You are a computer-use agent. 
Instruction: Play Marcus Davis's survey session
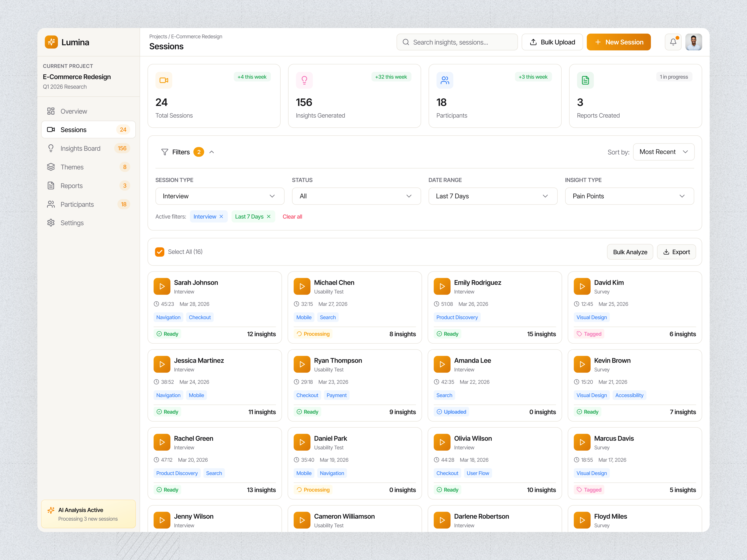[582, 442]
